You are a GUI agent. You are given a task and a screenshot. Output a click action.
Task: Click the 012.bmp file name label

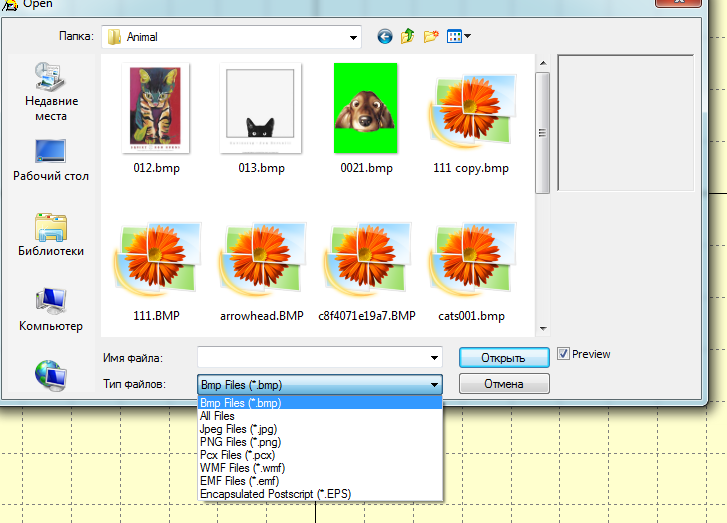click(156, 168)
